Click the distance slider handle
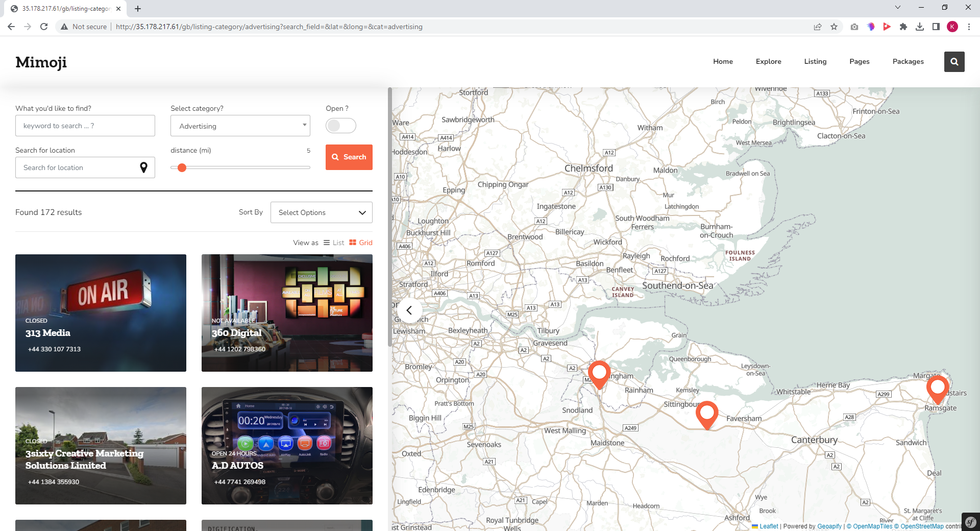The width and height of the screenshot is (980, 531). click(x=182, y=167)
